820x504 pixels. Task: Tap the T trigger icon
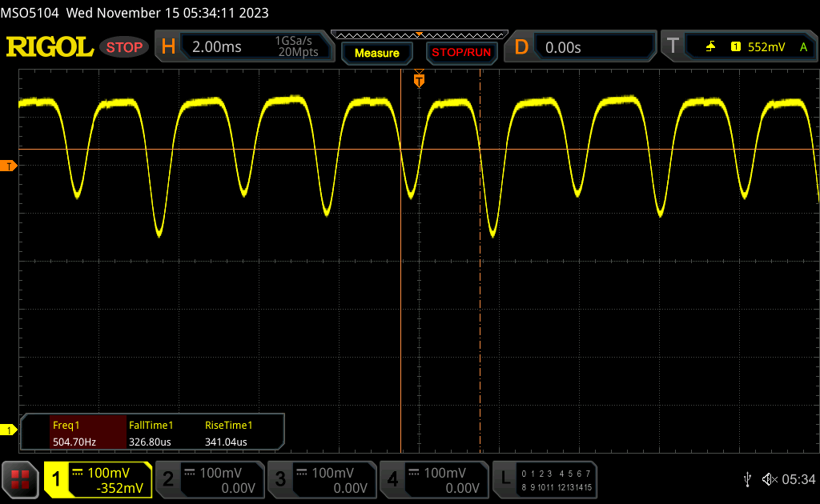(x=673, y=46)
